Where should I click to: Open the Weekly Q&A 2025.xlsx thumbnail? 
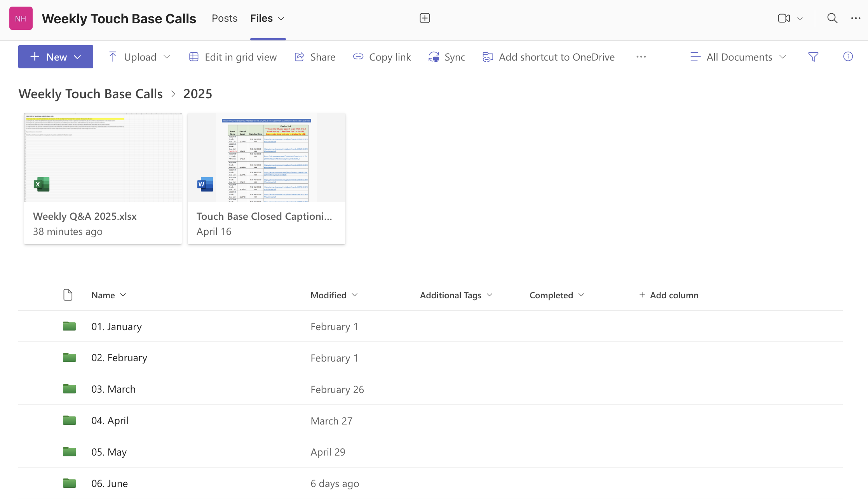pos(103,158)
